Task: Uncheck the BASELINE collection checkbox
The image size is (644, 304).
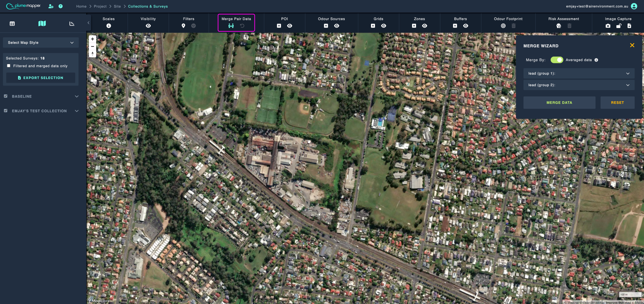Action: tap(6, 96)
